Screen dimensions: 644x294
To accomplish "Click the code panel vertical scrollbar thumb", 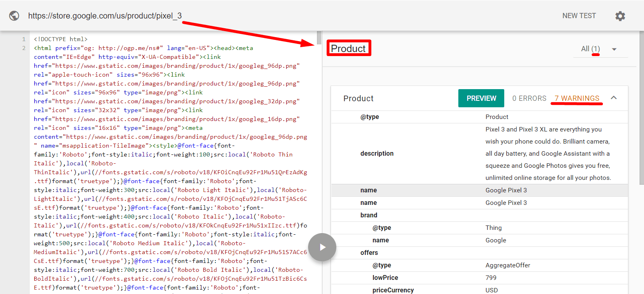I will (x=319, y=38).
